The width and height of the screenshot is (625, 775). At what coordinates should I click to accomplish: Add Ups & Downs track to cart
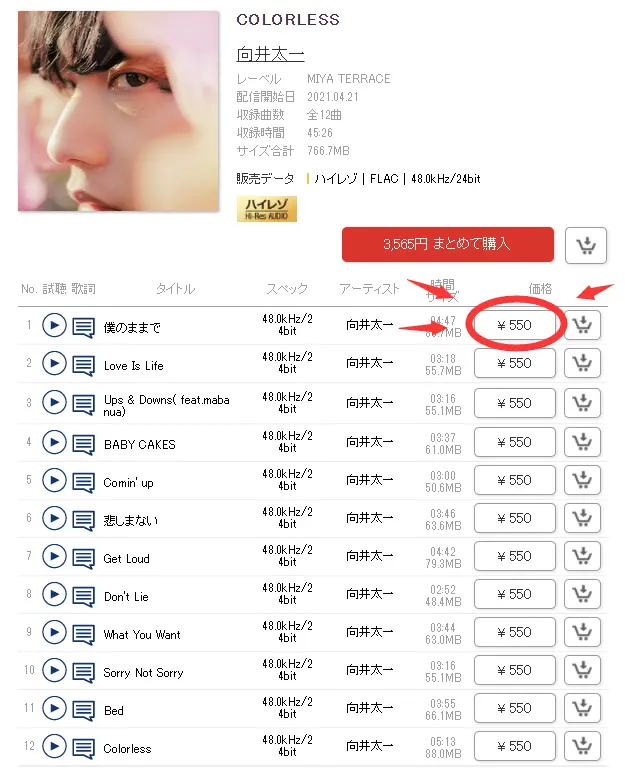point(583,403)
